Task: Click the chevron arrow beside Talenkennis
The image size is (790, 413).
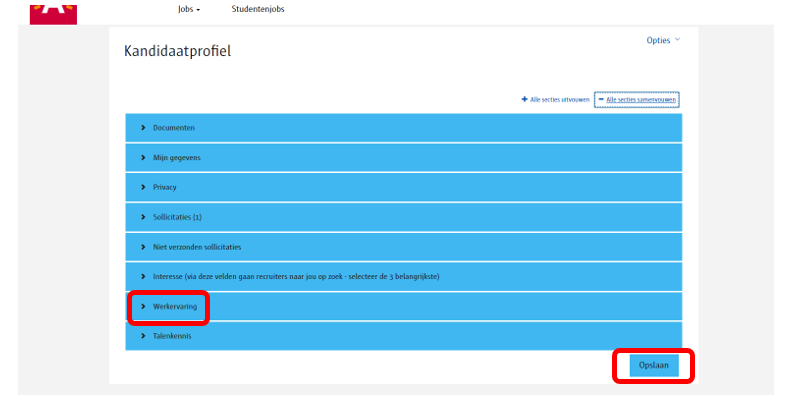Action: click(x=143, y=336)
